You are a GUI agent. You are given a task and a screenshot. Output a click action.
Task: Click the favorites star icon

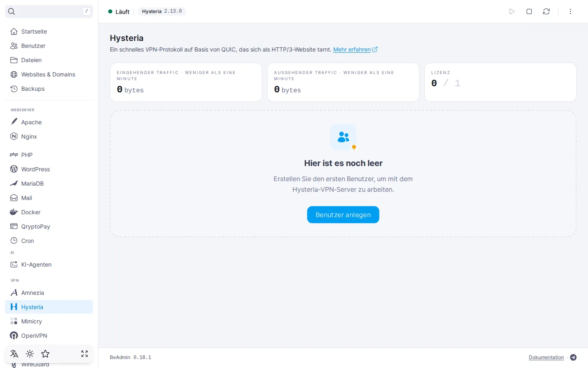coord(45,354)
